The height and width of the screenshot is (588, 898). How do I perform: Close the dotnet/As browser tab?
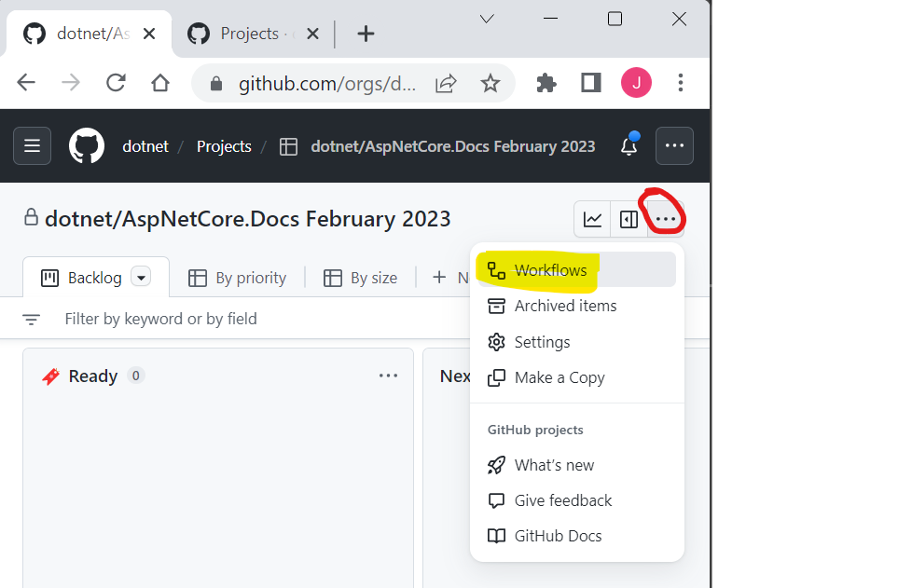149,34
